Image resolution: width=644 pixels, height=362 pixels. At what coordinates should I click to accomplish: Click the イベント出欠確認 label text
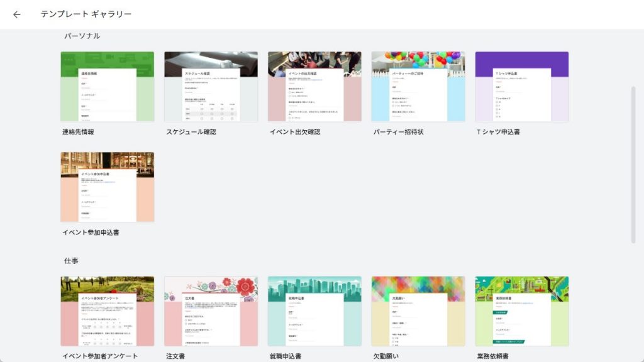click(295, 132)
